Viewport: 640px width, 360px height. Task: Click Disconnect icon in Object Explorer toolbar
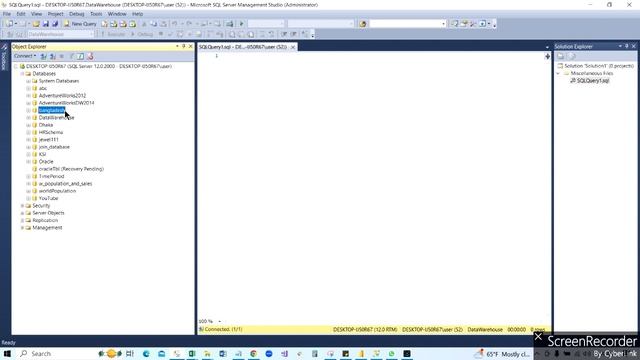click(53, 56)
